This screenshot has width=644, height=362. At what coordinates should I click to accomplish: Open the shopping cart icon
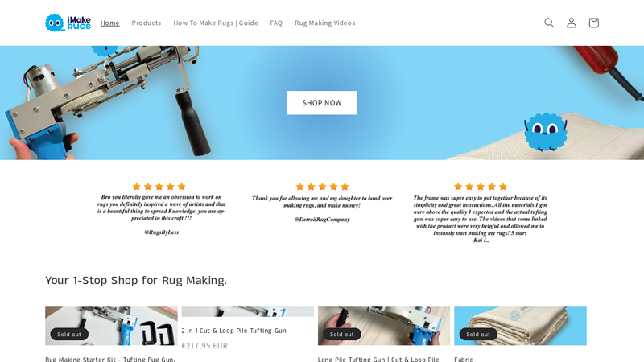593,23
